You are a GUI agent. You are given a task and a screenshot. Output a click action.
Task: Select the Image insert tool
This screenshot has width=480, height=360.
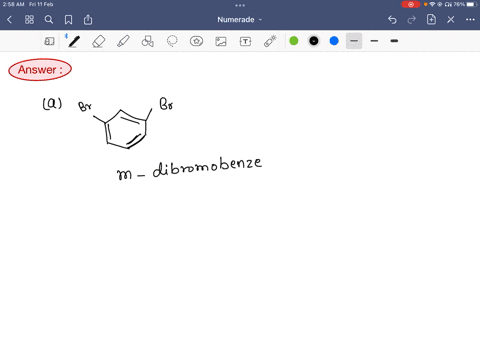click(x=221, y=41)
